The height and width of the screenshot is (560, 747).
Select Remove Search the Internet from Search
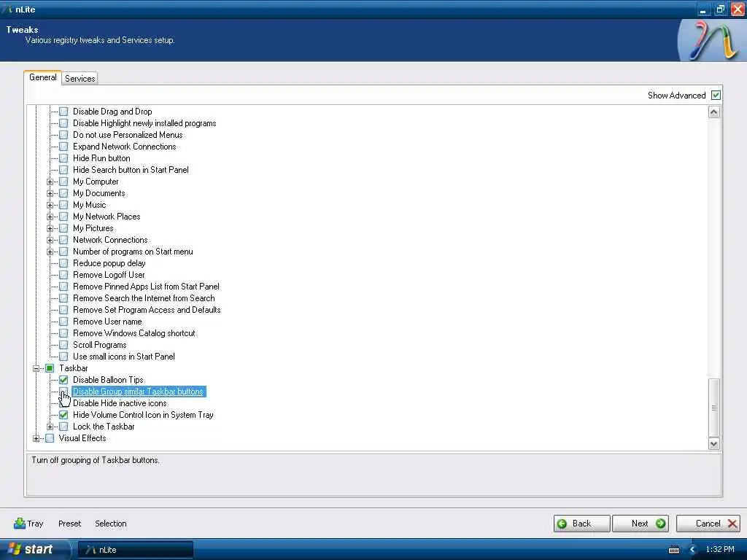coord(144,298)
